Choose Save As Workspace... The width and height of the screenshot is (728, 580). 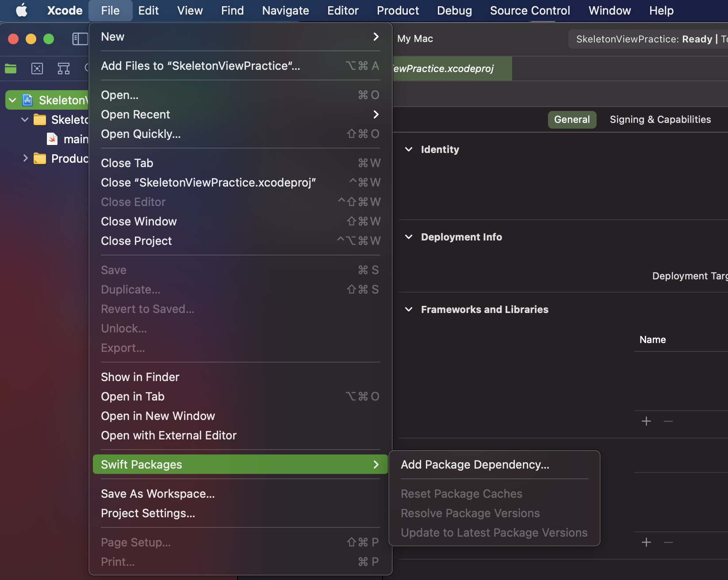pyautogui.click(x=240, y=494)
